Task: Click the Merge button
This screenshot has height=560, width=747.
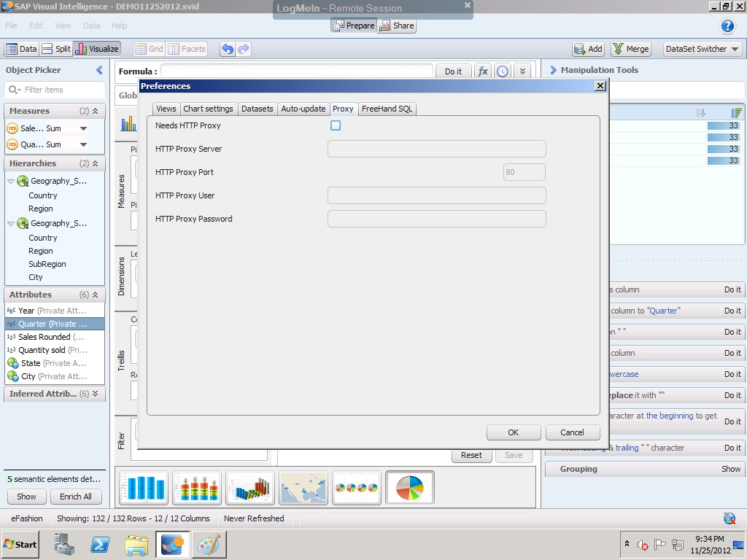Action: coord(631,49)
